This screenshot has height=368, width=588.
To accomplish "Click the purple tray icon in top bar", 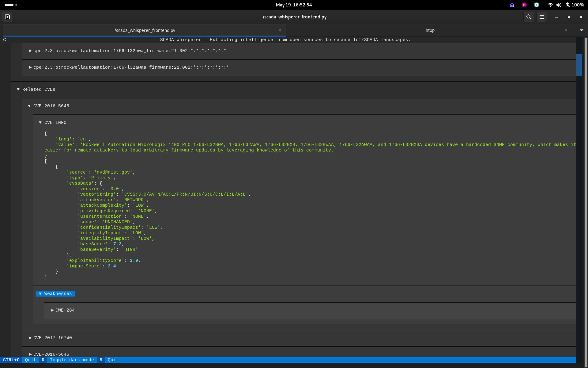I will point(512,5).
